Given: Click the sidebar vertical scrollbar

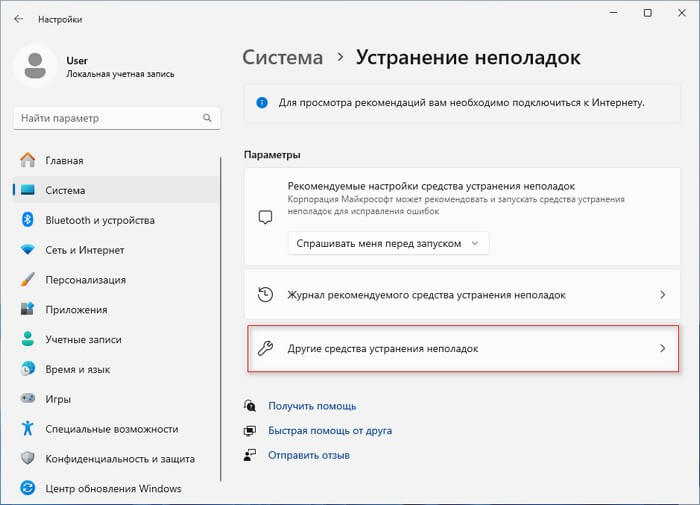Looking at the screenshot, I should [x=221, y=319].
